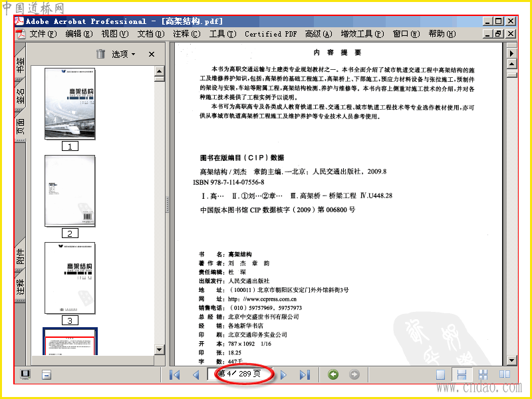The image size is (532, 399).
Task: Go to the first page button
Action: (174, 375)
